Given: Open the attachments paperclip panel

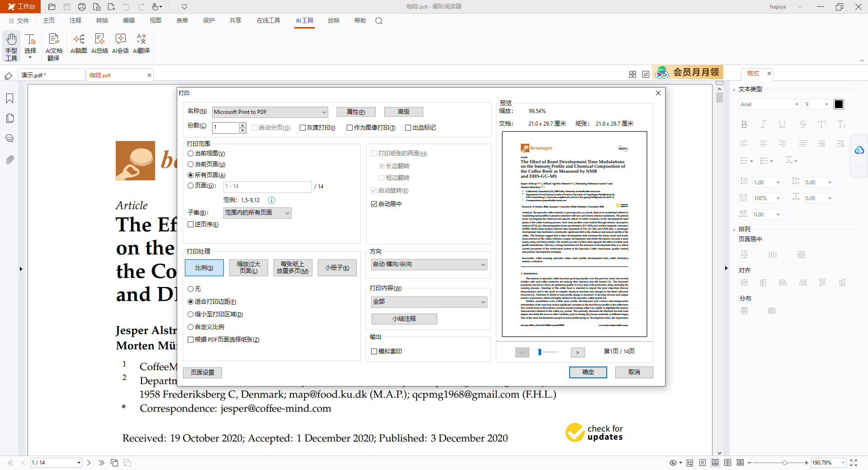Looking at the screenshot, I should click(9, 160).
